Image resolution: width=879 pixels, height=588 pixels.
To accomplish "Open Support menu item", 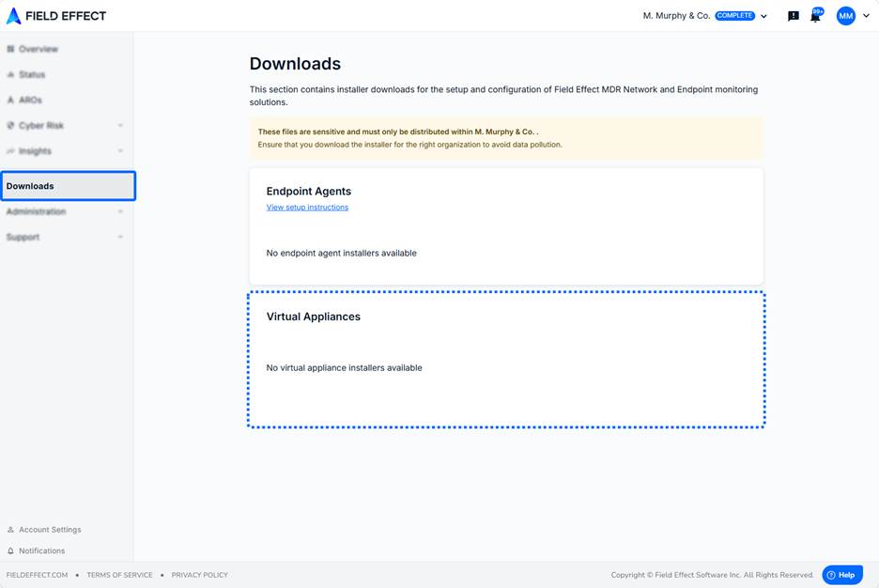I will pos(23,237).
